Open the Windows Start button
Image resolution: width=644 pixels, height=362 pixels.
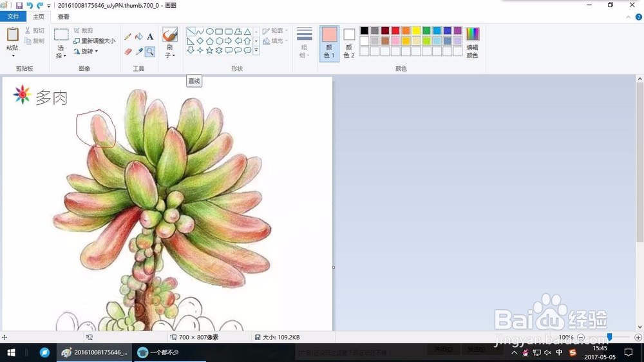pyautogui.click(x=11, y=352)
